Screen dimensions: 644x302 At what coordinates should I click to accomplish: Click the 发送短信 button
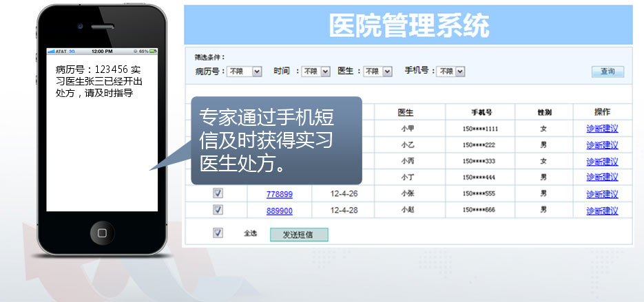pos(299,235)
